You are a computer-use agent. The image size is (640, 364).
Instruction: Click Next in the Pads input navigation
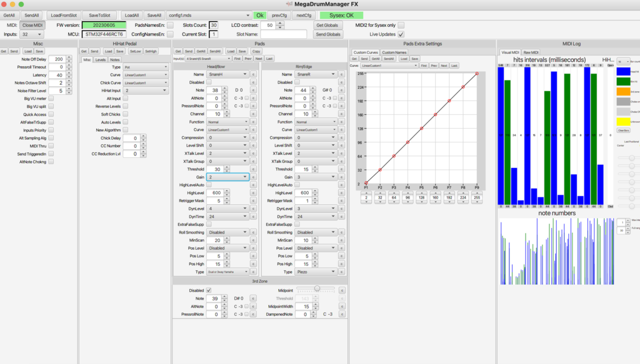click(x=259, y=59)
